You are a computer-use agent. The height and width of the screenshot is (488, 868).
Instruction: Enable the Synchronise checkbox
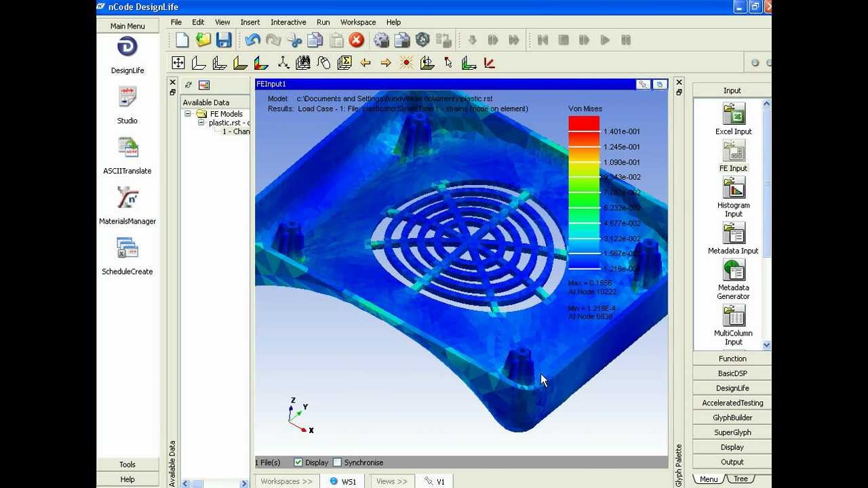coord(338,462)
